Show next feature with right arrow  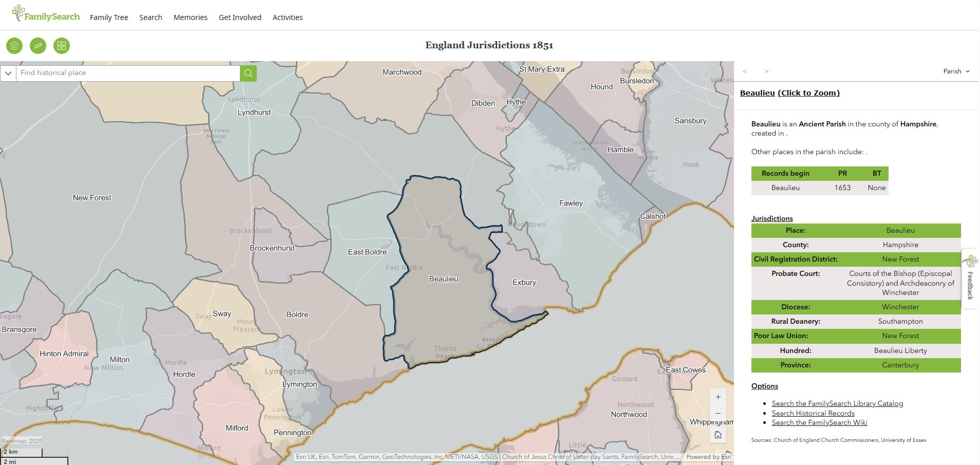[766, 71]
